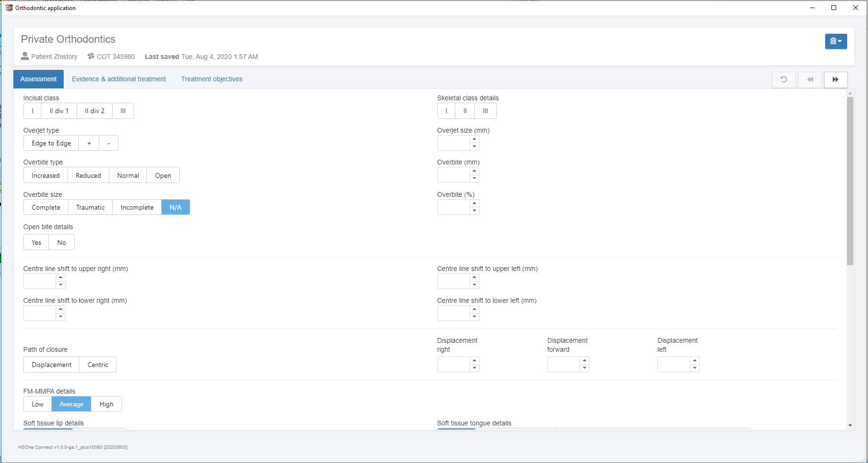The image size is (868, 463).
Task: Set FM-MMPA to Low
Action: 38,404
